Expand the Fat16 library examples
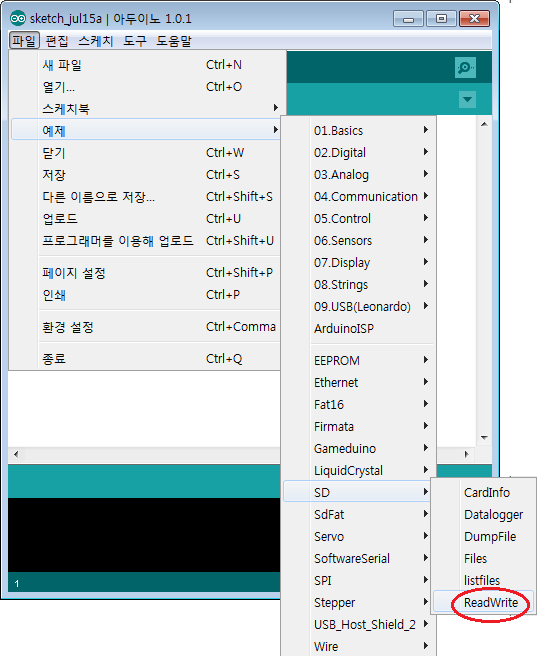 pos(359,405)
